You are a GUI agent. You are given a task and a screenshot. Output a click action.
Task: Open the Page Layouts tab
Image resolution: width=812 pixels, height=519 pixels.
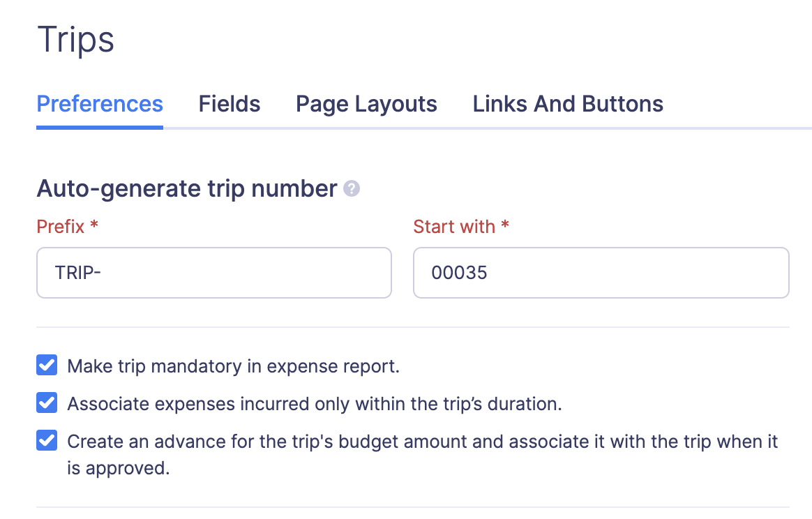click(x=366, y=105)
